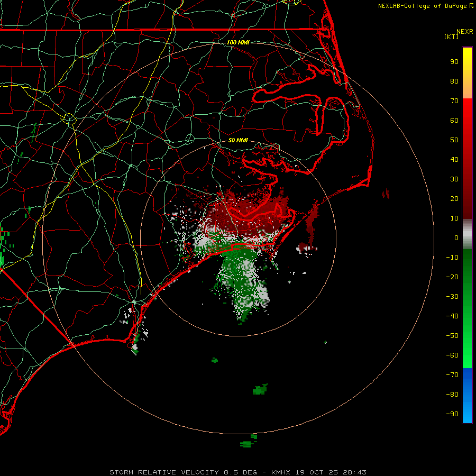Click the 50 knot scale label

click(x=454, y=140)
